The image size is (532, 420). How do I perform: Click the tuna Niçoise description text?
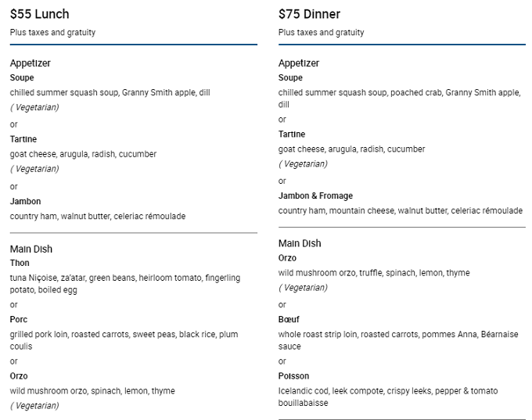[x=125, y=284]
